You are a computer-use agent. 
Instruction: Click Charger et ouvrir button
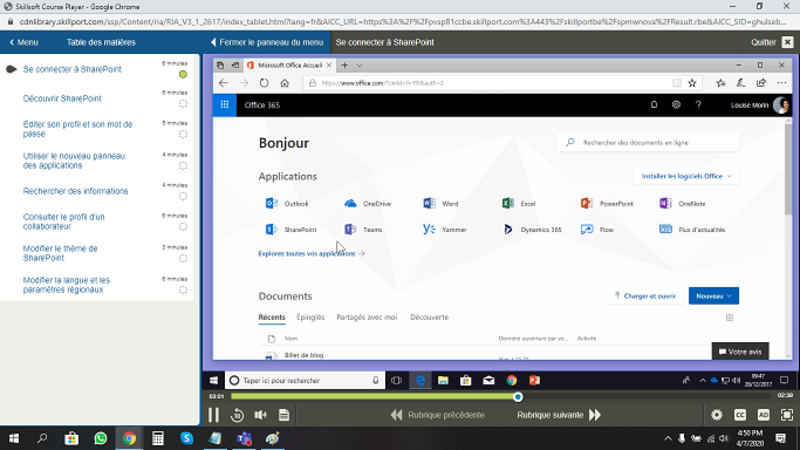(x=645, y=296)
